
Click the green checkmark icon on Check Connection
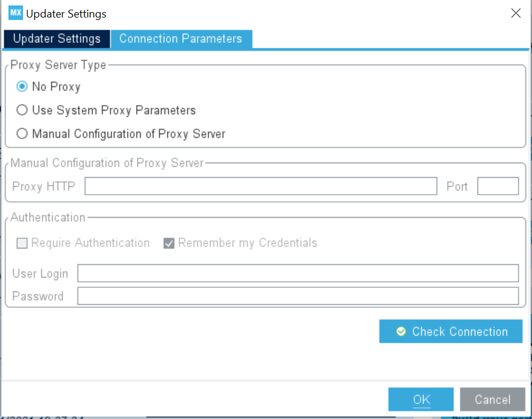(x=401, y=331)
